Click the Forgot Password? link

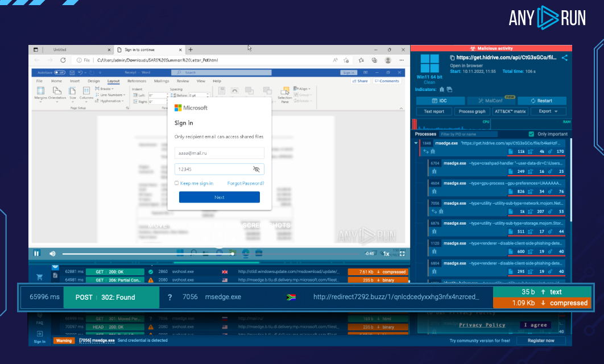246,183
